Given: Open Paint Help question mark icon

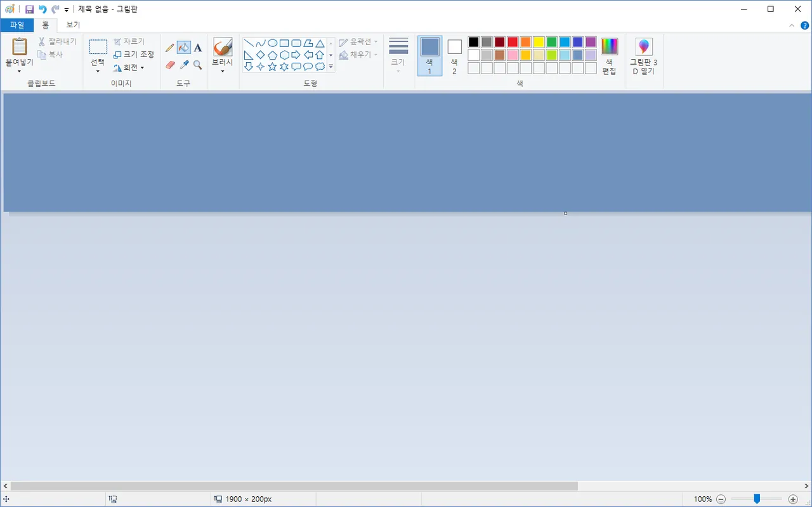Looking at the screenshot, I should (x=804, y=25).
